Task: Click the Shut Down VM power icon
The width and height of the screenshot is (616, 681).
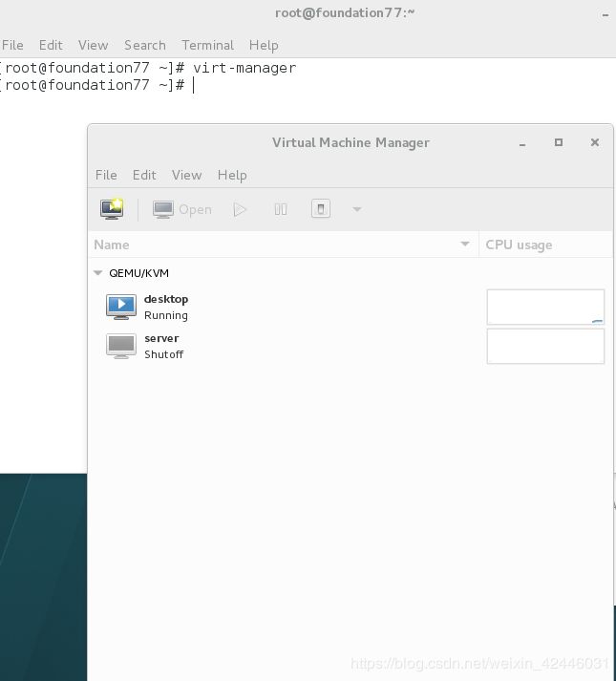Action: pyautogui.click(x=321, y=209)
